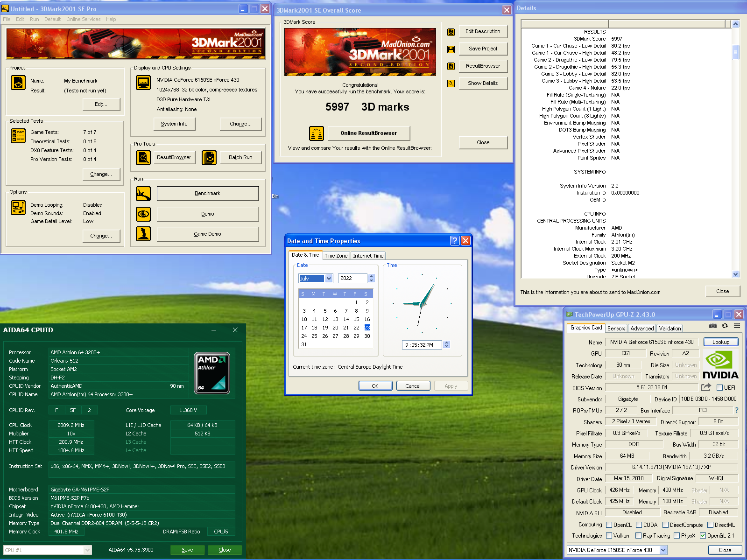Click the Game Demo joystick icon
747x560 pixels.
pos(143,234)
